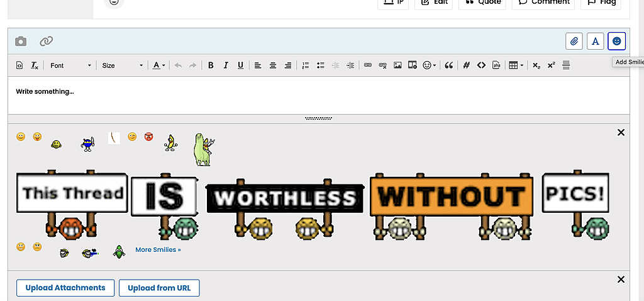Align text right
644x301 pixels.
click(288, 65)
